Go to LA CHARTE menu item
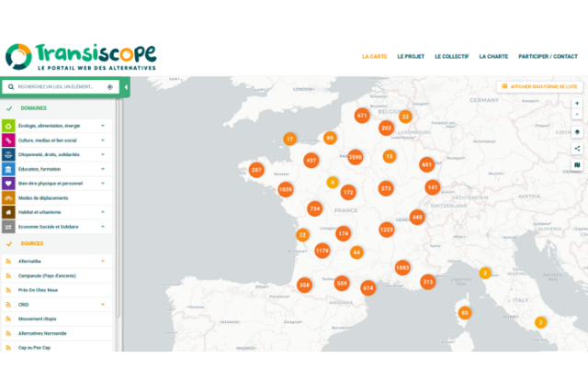 coord(493,56)
